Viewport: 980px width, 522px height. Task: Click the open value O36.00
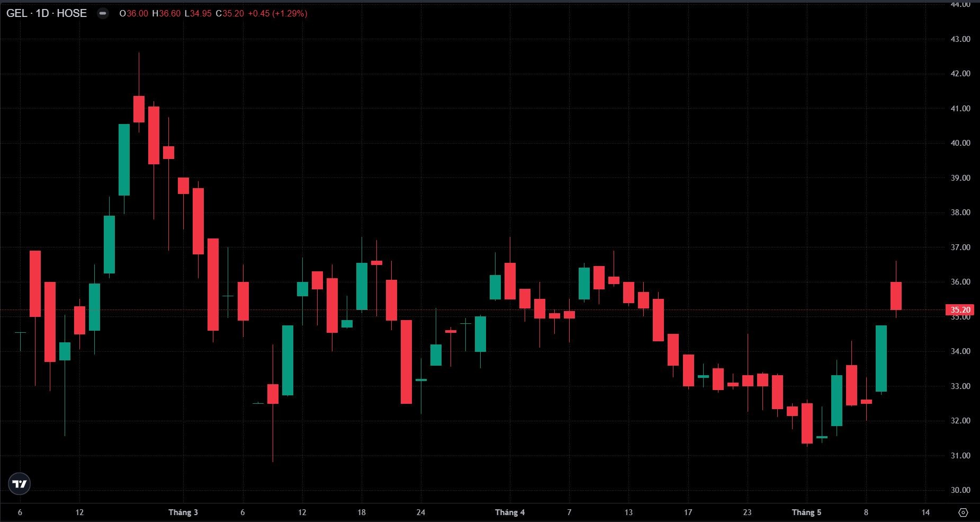(133, 13)
